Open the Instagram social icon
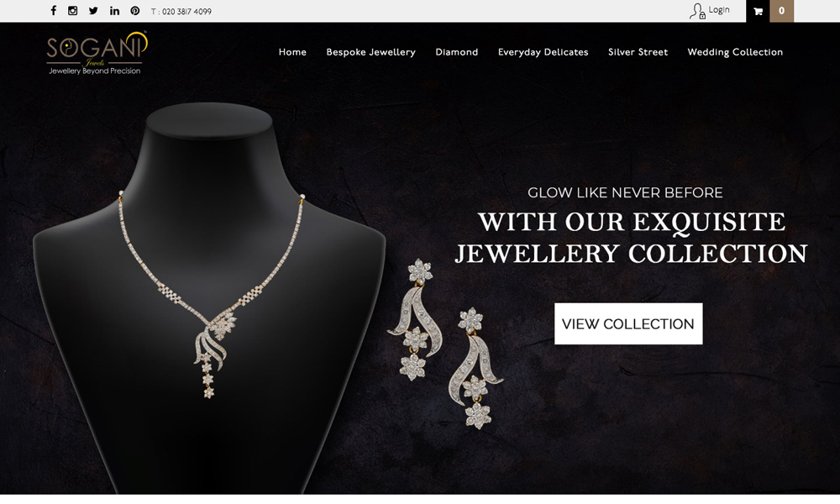The width and height of the screenshot is (840, 504). pyautogui.click(x=73, y=11)
